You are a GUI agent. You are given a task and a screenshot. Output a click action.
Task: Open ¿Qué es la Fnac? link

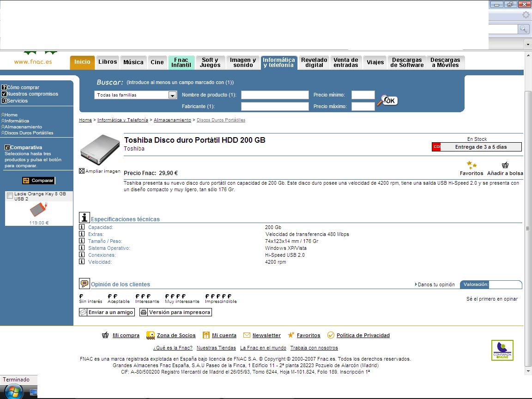173,348
